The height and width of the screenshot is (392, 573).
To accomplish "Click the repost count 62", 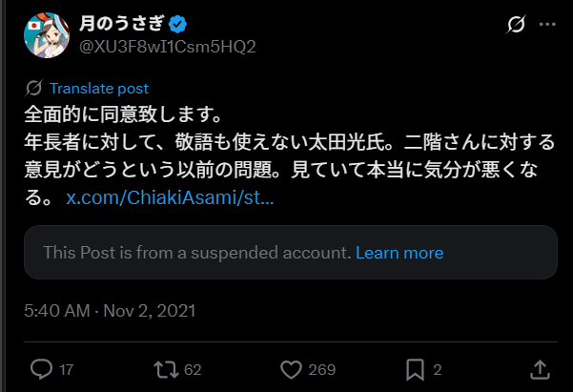I will tap(194, 369).
